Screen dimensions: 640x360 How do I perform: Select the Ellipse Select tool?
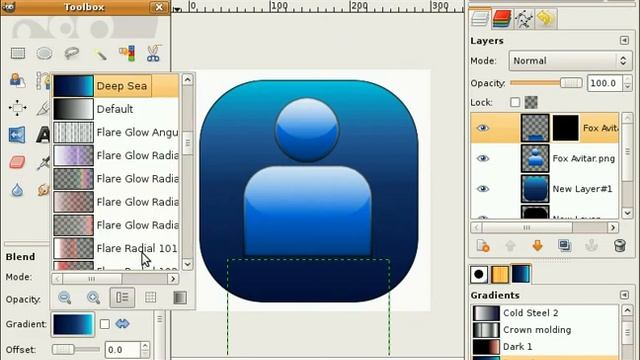tap(44, 53)
